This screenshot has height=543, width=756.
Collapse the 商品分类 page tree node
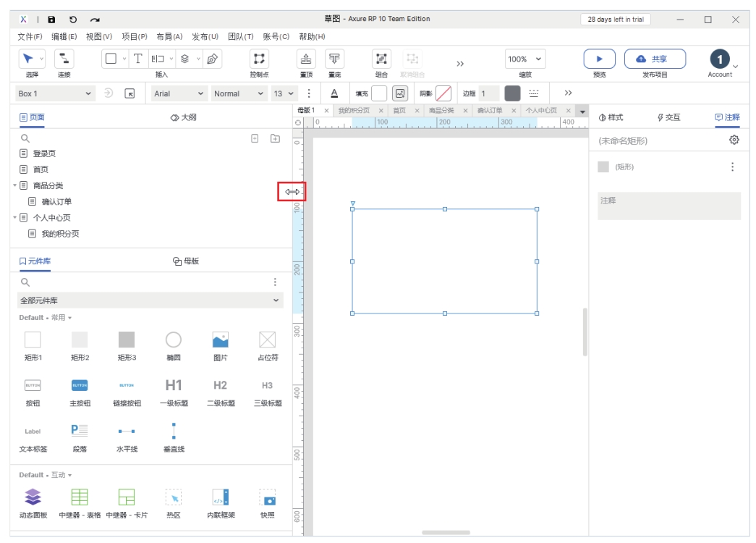point(15,186)
